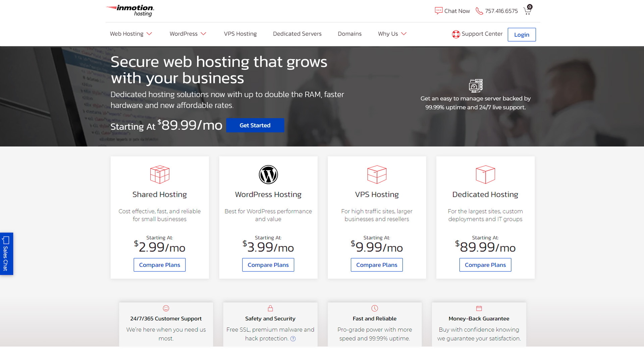The height and width of the screenshot is (362, 644).
Task: Click the Support Center lifesaver icon
Action: tap(455, 34)
